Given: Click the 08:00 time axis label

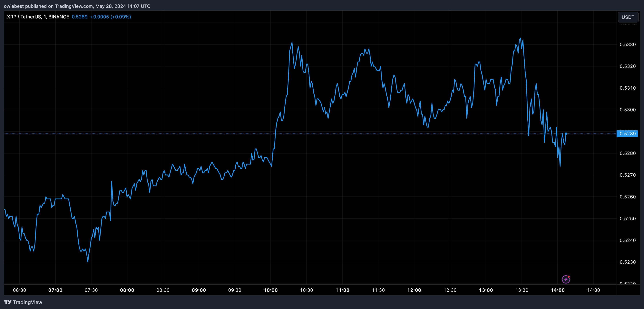Looking at the screenshot, I should (x=127, y=290).
